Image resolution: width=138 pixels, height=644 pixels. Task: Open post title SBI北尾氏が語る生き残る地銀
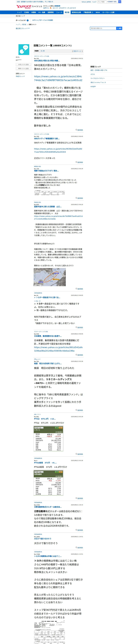47,61
